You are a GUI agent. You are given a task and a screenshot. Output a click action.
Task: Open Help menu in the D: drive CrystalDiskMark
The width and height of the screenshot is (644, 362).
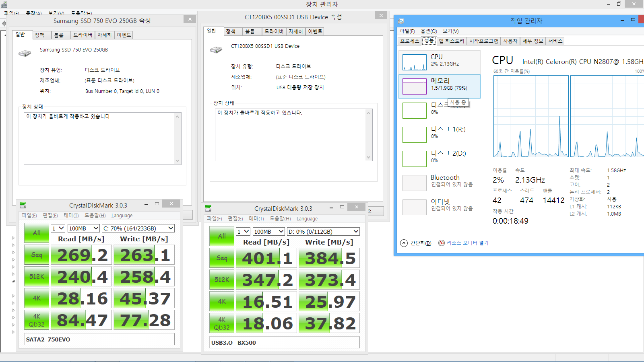click(x=280, y=219)
